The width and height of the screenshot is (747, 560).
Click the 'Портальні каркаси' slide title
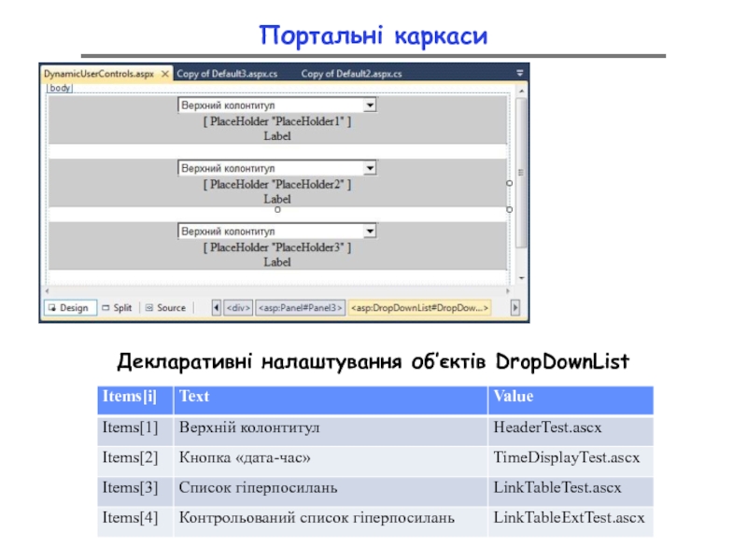(373, 35)
